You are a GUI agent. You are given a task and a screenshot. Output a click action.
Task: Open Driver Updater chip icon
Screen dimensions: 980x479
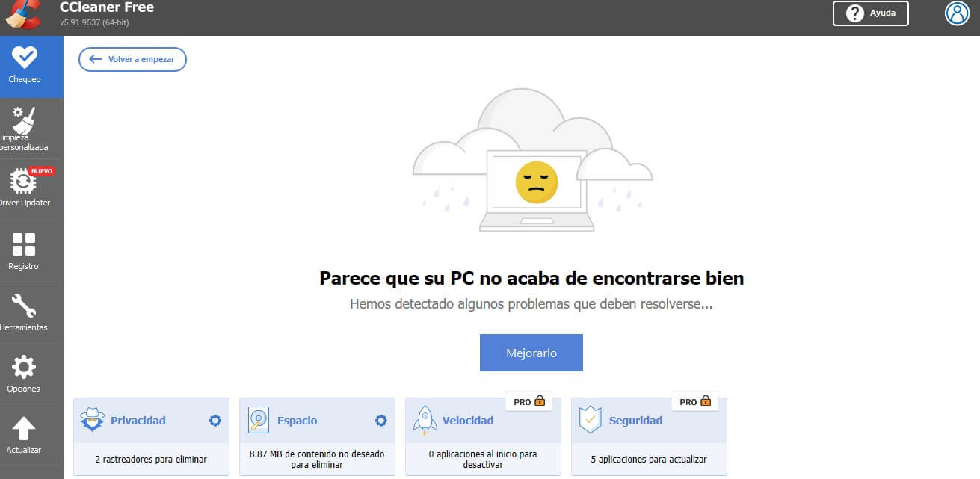(23, 182)
